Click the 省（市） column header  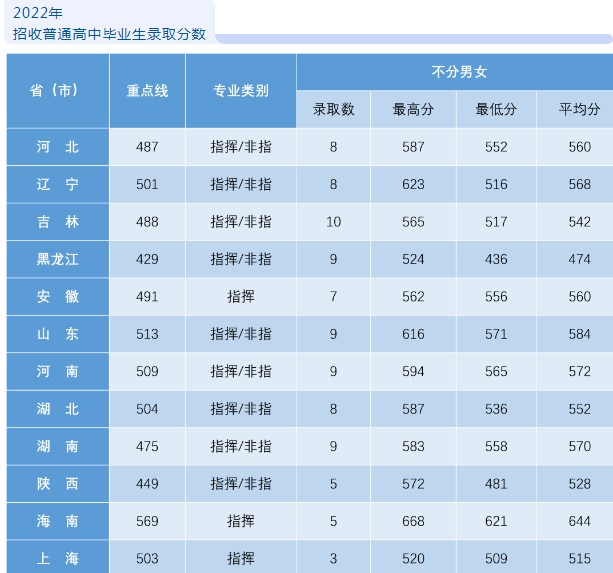(x=57, y=90)
